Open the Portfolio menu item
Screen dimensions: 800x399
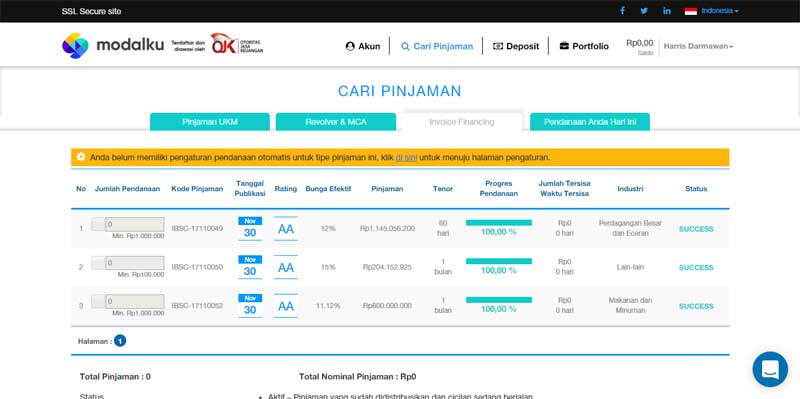(x=584, y=46)
